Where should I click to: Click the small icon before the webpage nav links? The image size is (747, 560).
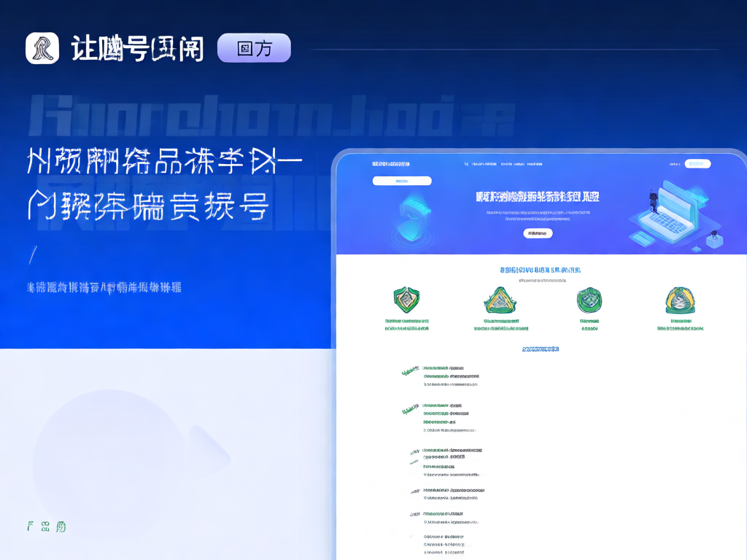466,164
